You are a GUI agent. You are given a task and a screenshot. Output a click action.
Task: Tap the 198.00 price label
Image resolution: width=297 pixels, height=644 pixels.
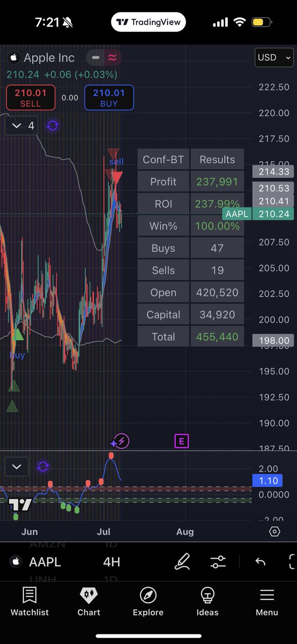[x=274, y=340]
